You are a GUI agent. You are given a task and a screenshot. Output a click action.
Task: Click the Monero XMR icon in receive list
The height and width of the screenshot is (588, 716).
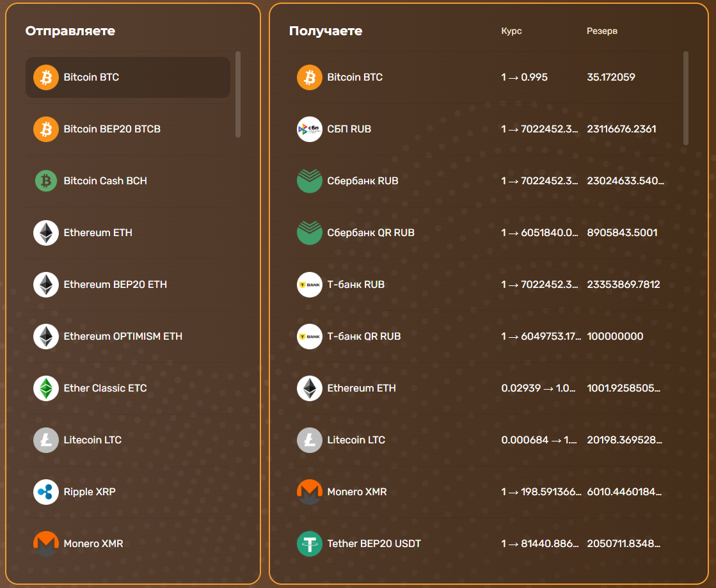(x=310, y=491)
